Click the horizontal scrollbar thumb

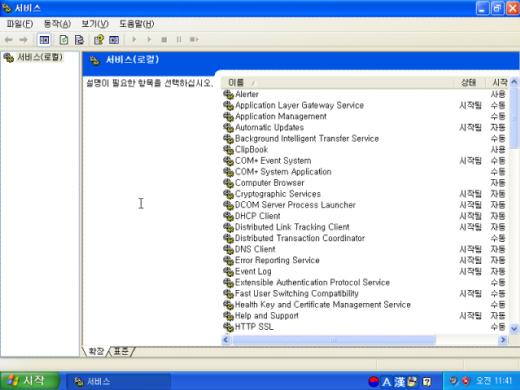click(334, 340)
